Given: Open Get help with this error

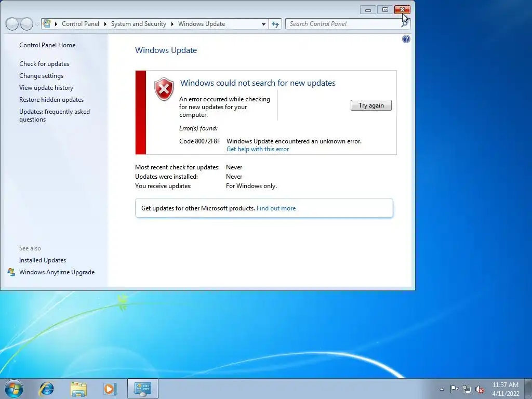Looking at the screenshot, I should (x=258, y=149).
